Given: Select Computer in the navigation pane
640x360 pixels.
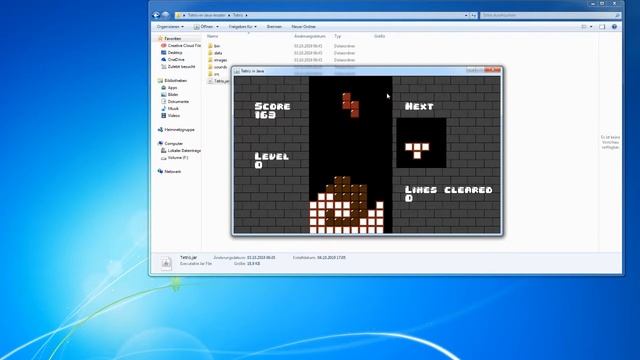Looking at the screenshot, I should coord(170,143).
